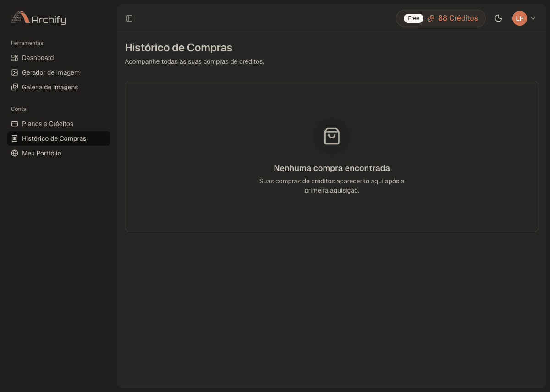Click the credits coin icon
The width and height of the screenshot is (550, 392).
(x=431, y=18)
